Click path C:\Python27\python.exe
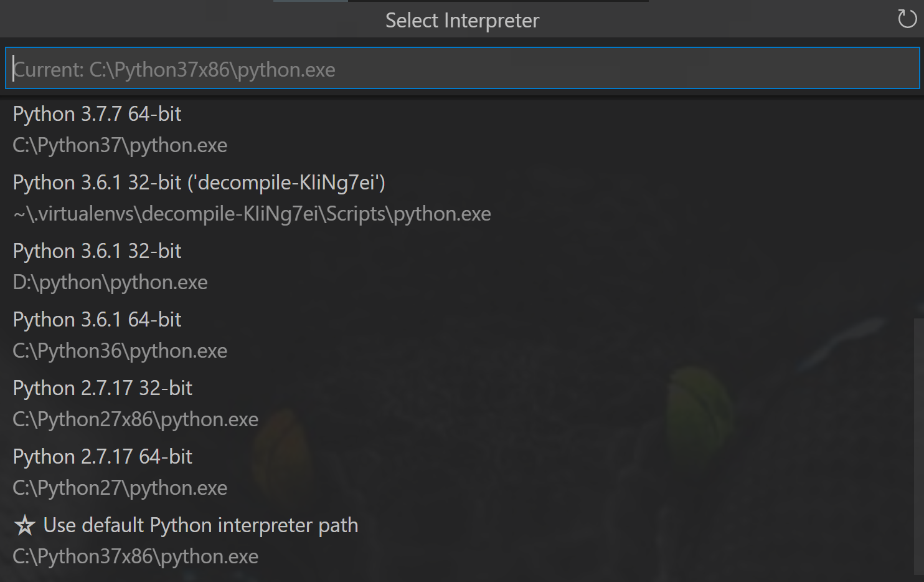924x582 pixels. 119,487
